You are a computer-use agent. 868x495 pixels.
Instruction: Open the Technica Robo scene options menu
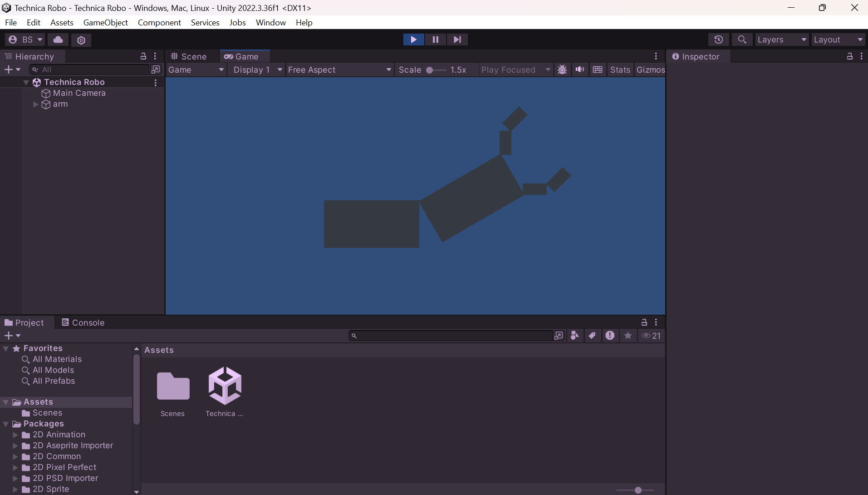(155, 82)
